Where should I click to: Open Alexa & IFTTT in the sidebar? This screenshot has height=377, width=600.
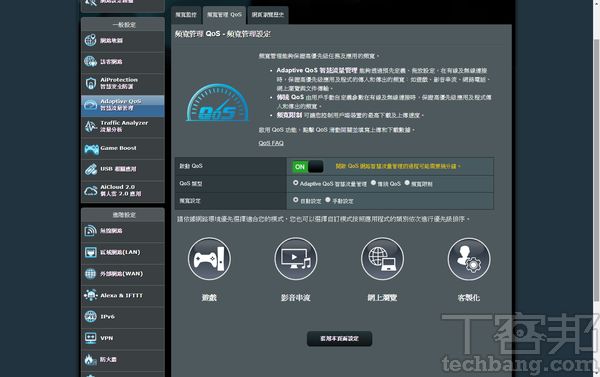click(123, 295)
